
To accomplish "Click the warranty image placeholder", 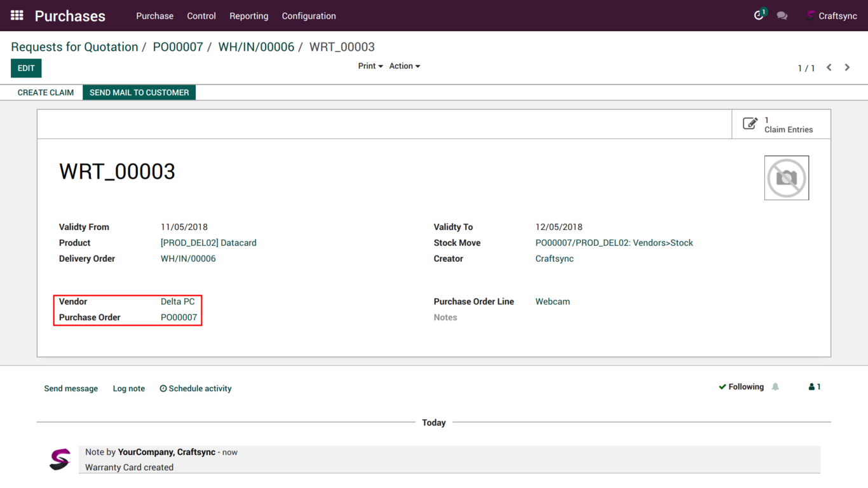I will [786, 178].
